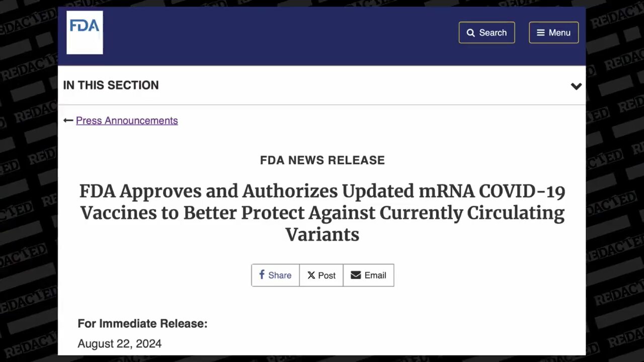
Task: Click the magnifying glass search icon
Action: click(x=471, y=33)
